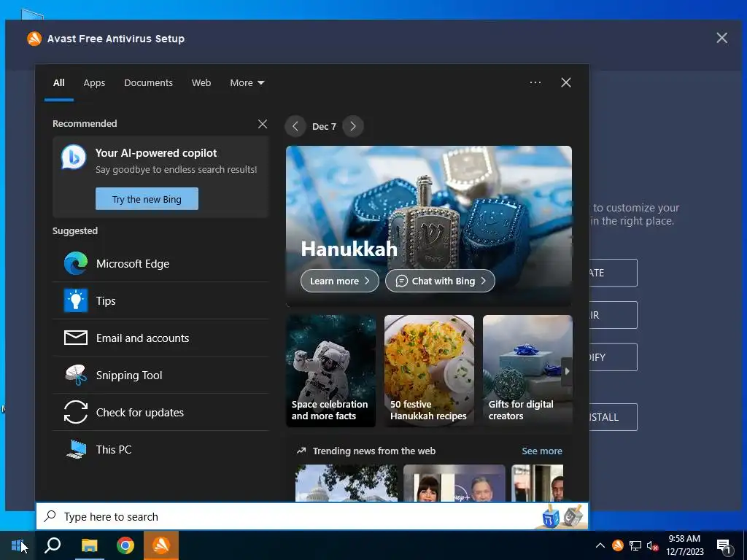This screenshot has width=747, height=560.
Task: Open the Windows Start button
Action: pos(18,545)
